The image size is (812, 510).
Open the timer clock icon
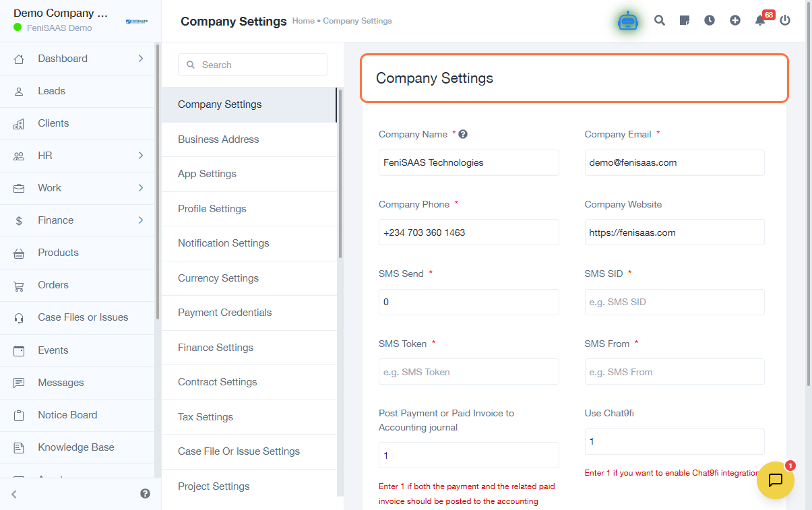pos(710,21)
